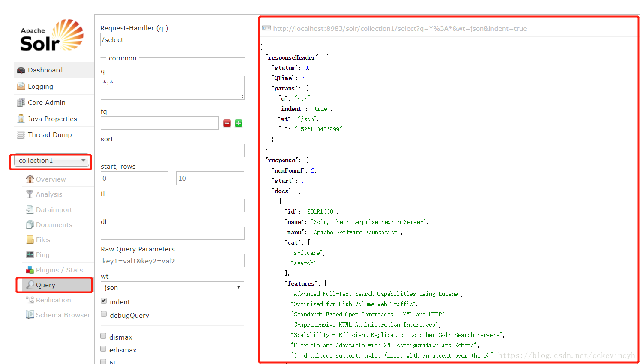This screenshot has width=640, height=364.
Task: Select the Analysis submenu item
Action: pos(58,194)
